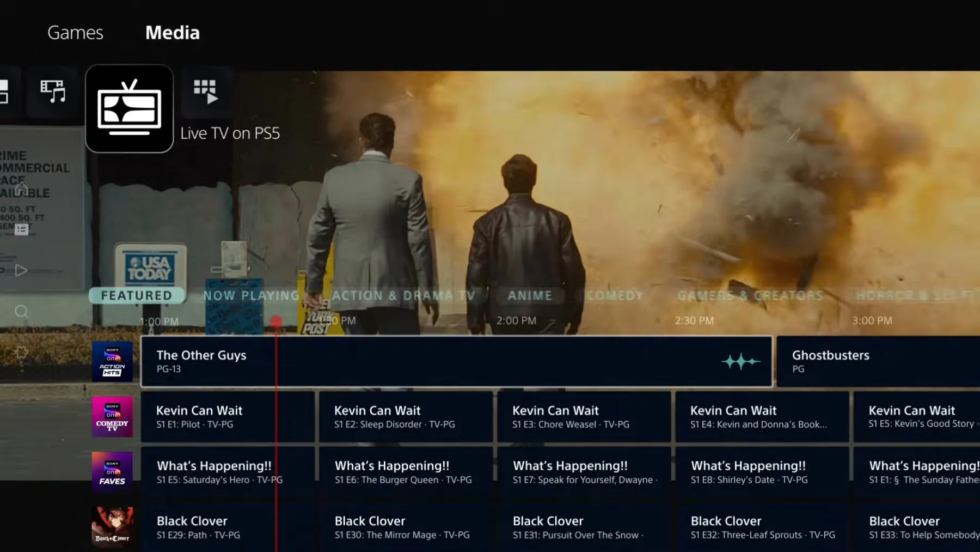This screenshot has width=980, height=552.
Task: Open What's Happening!! S1 E5: Saturday's Hero
Action: click(x=228, y=472)
